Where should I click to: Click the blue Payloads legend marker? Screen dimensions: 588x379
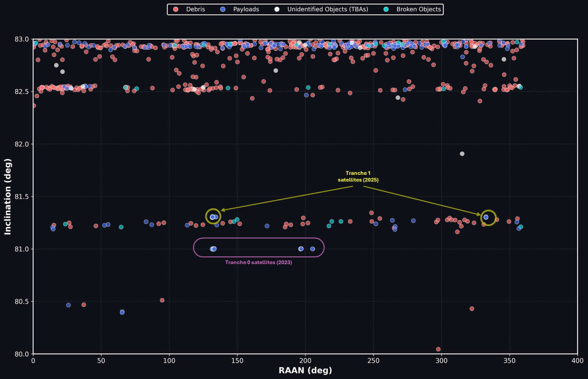point(223,9)
